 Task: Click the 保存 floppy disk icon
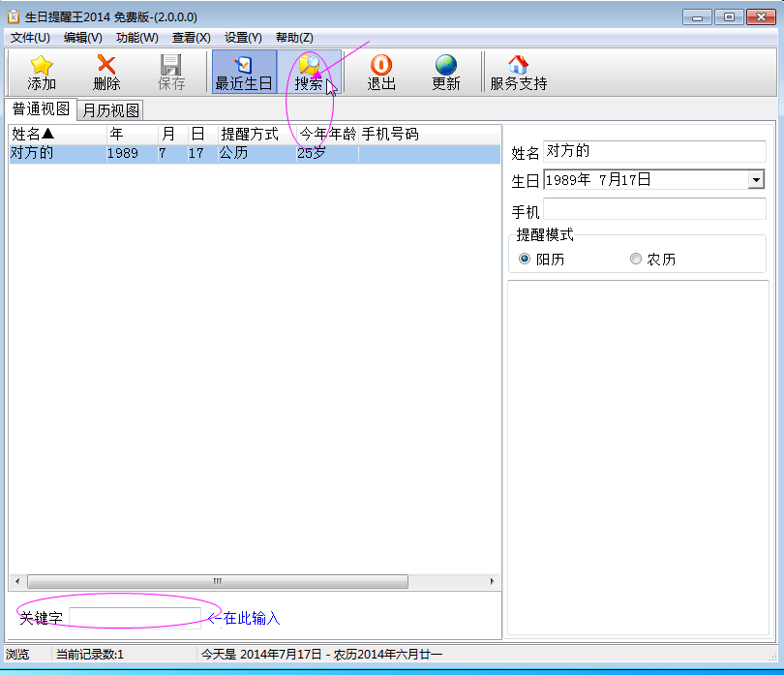tap(170, 65)
